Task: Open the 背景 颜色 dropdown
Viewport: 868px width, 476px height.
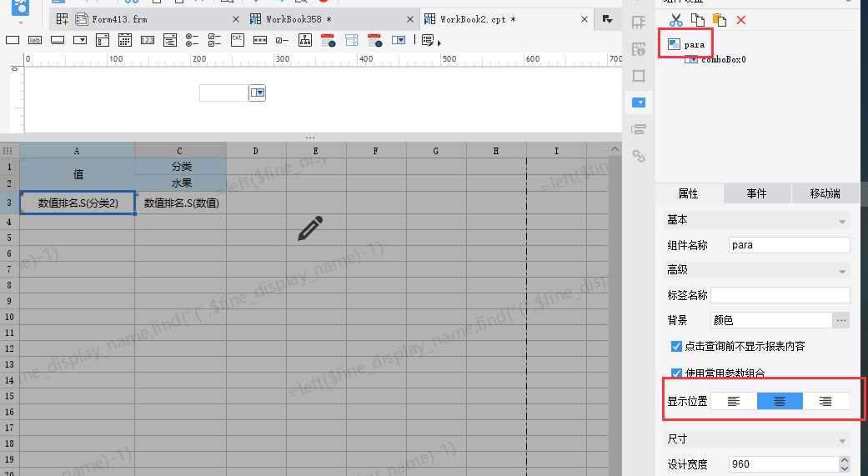Action: pos(771,320)
